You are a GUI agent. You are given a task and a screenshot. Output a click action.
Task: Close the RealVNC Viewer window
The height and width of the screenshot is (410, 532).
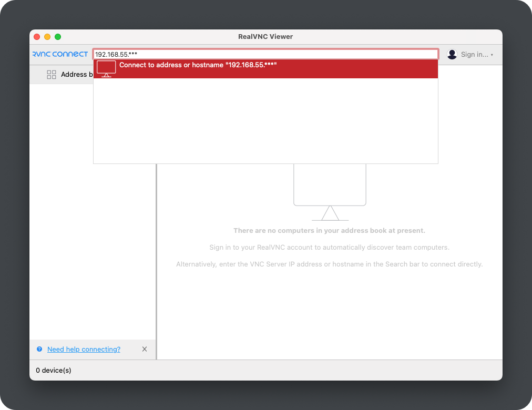37,37
